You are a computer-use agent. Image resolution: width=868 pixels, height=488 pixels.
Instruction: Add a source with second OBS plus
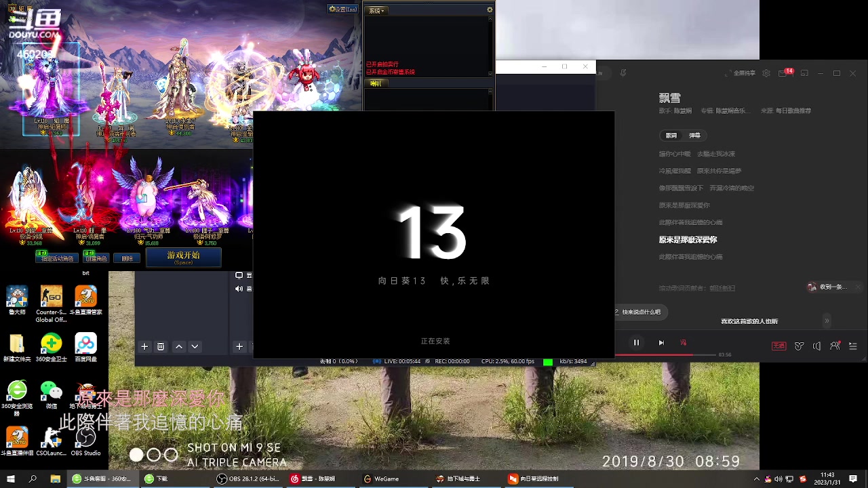point(239,346)
